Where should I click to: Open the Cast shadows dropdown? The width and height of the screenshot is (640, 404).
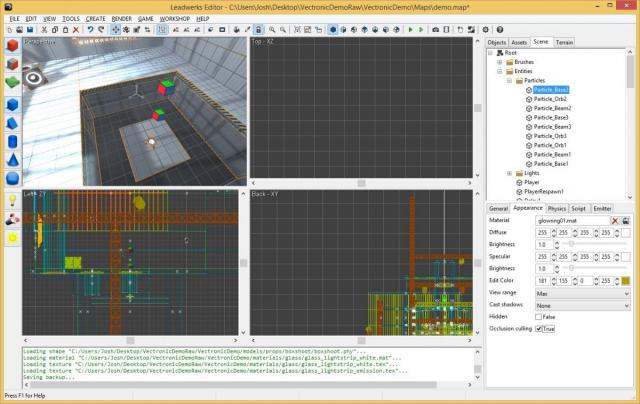[583, 305]
